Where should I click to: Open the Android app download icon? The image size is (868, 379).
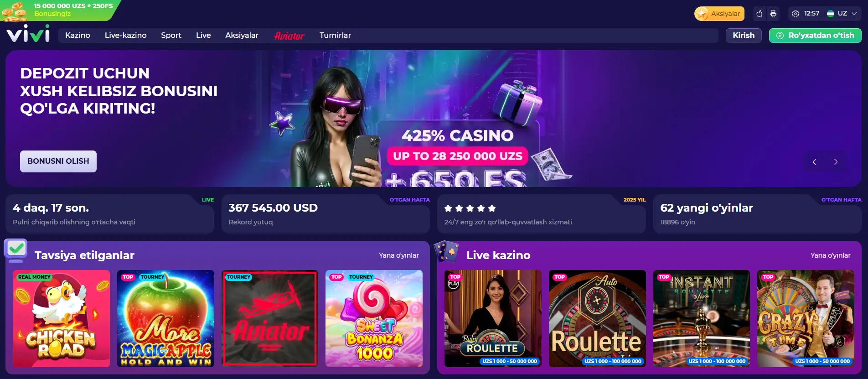point(773,14)
